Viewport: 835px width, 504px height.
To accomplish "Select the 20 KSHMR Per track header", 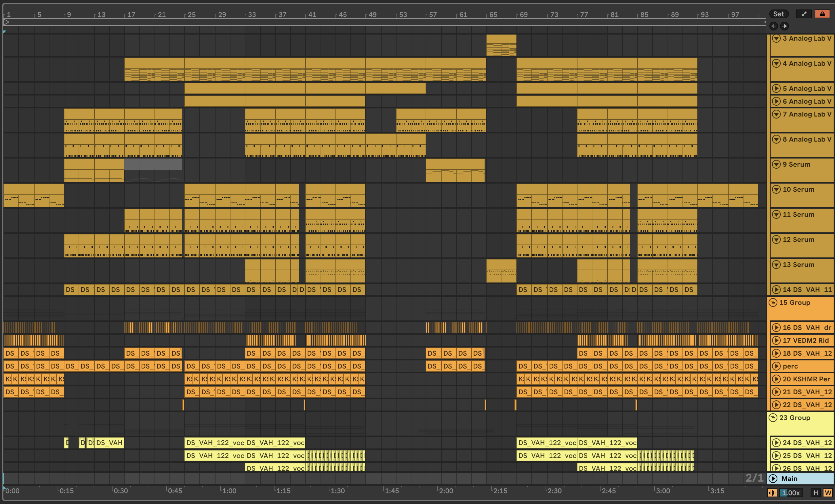I will click(x=807, y=379).
